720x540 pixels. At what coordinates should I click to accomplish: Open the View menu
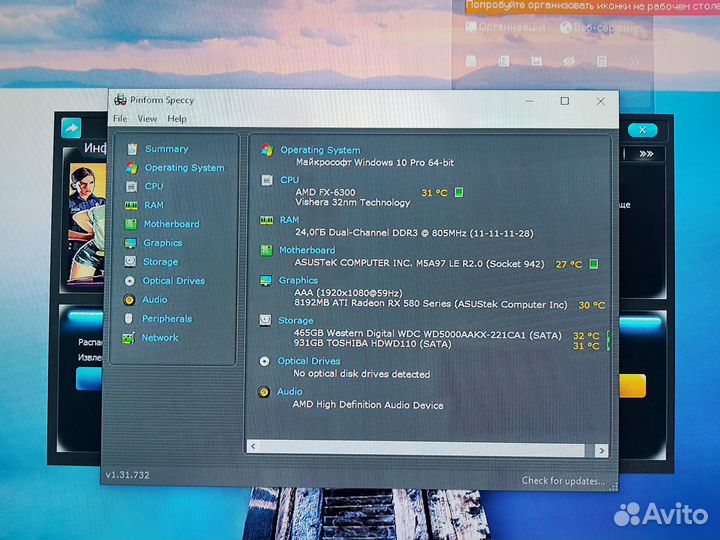pyautogui.click(x=147, y=119)
